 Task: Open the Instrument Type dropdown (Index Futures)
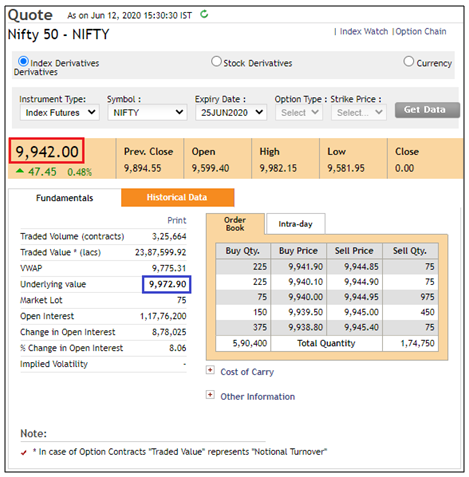(x=60, y=113)
